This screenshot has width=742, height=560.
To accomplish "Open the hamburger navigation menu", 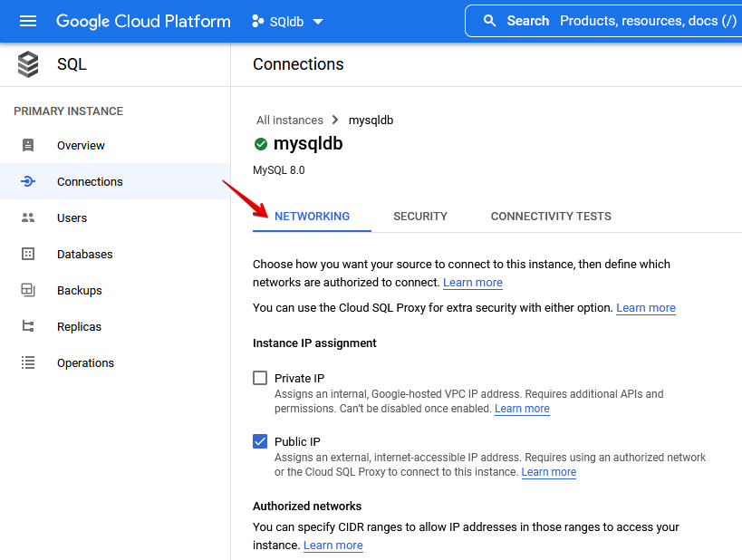I will [x=28, y=21].
